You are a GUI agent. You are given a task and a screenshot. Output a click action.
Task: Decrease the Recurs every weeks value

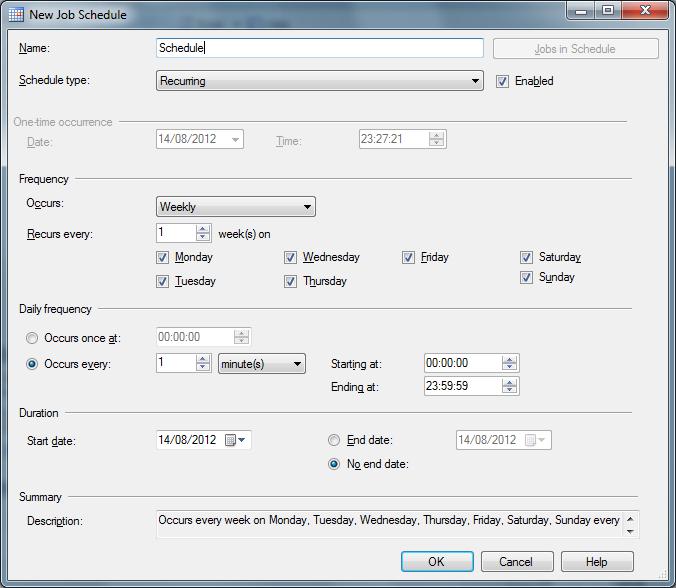(203, 237)
